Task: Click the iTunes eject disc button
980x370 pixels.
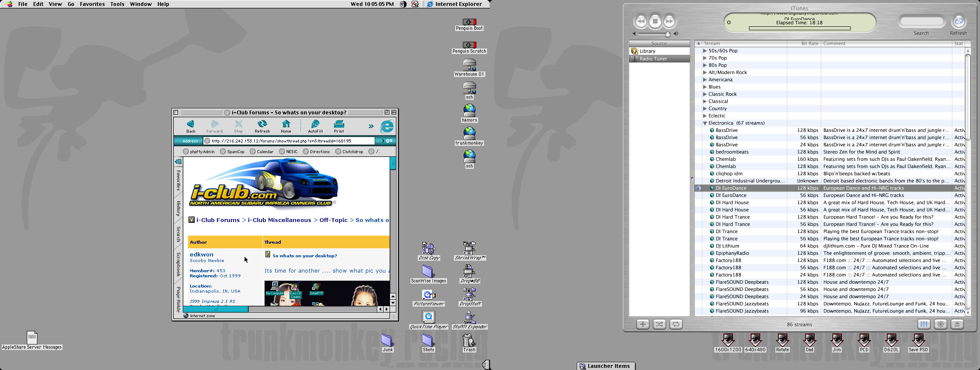Action: pos(957,324)
